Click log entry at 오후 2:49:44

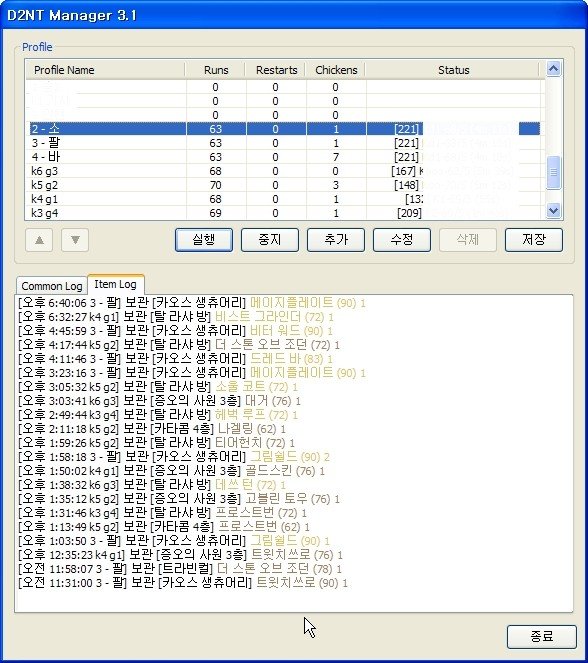158,414
